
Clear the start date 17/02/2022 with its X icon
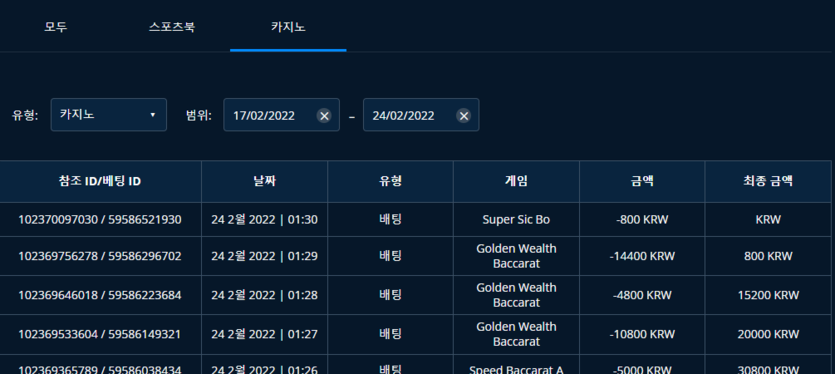[x=324, y=116]
